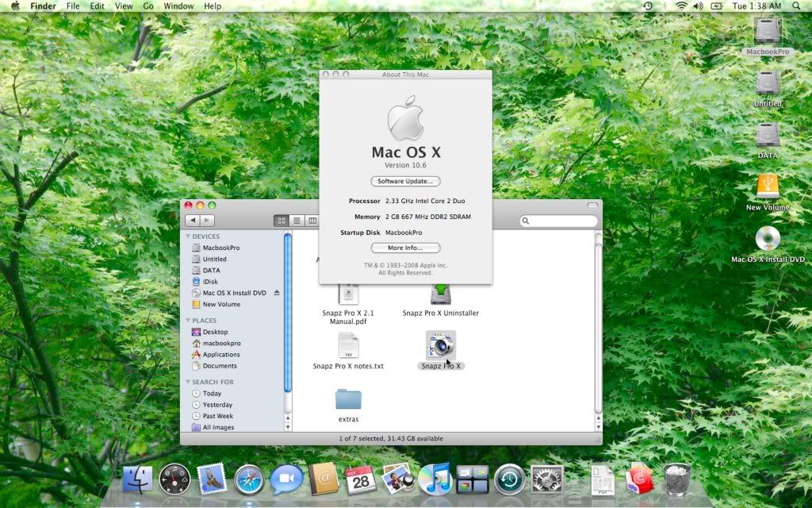Open the Snapz Pro X Uninstaller
812x508 pixels.
440,295
